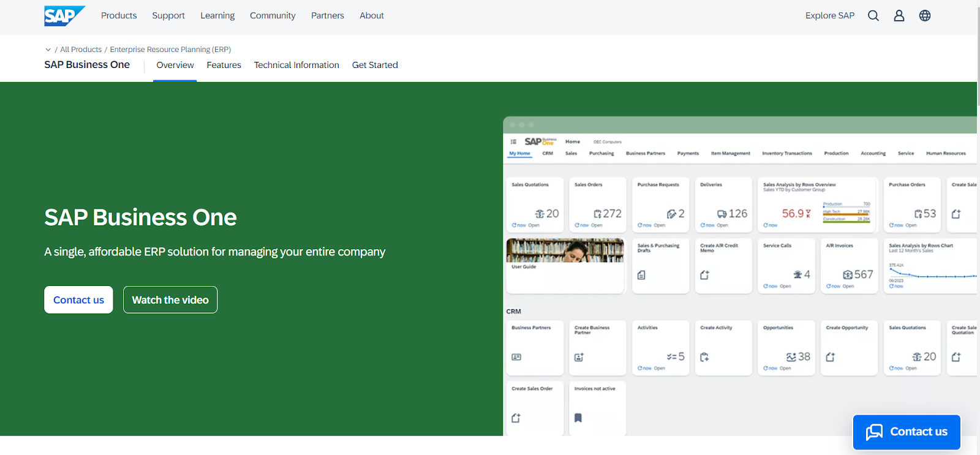Viewport: 980px width, 455px height.
Task: Open the Partners menu
Action: coord(328,16)
